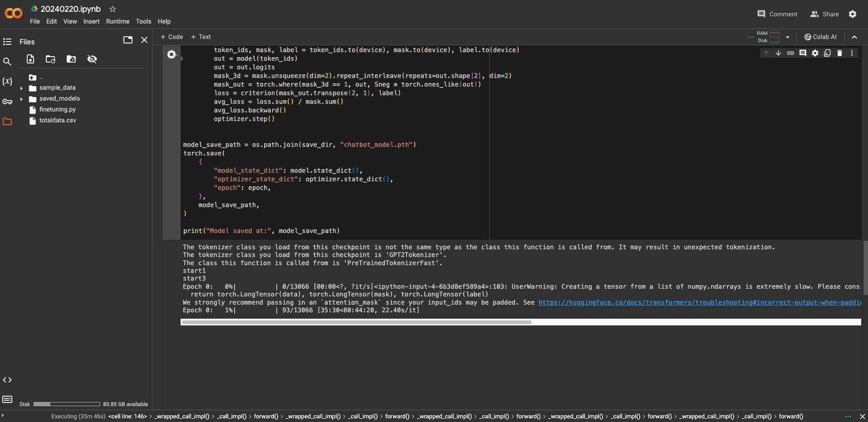
Task: Open the search and replace sidebar
Action: tap(7, 62)
